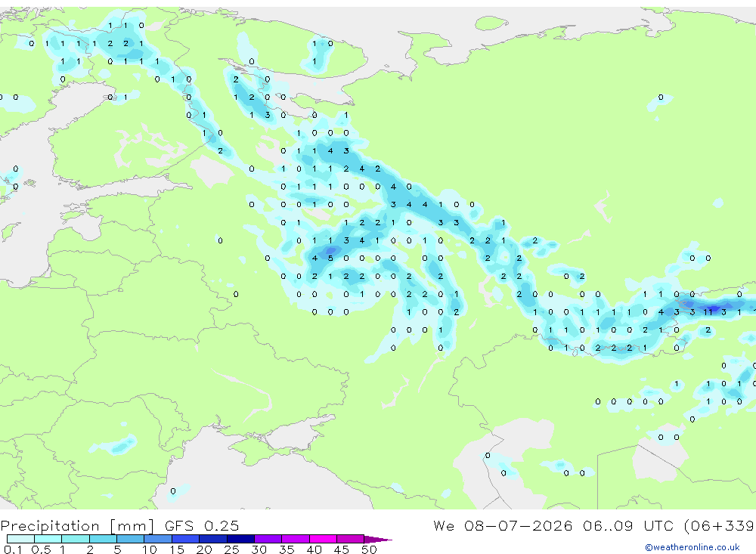
Task: Click the "15" legend scale label
Action: point(177,549)
